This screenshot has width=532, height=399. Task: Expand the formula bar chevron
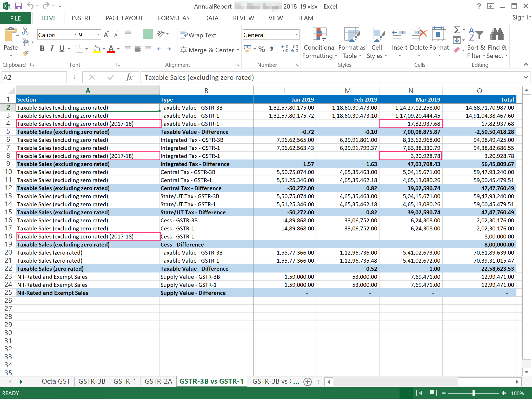tap(526, 77)
